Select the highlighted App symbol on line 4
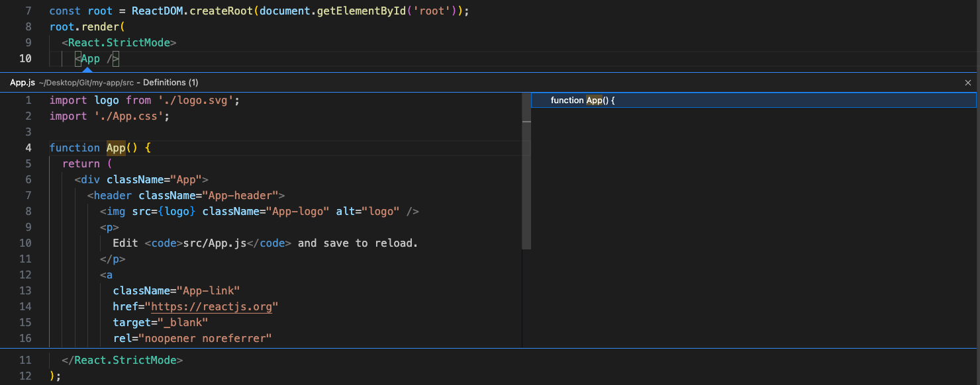The image size is (980, 385). tap(115, 148)
